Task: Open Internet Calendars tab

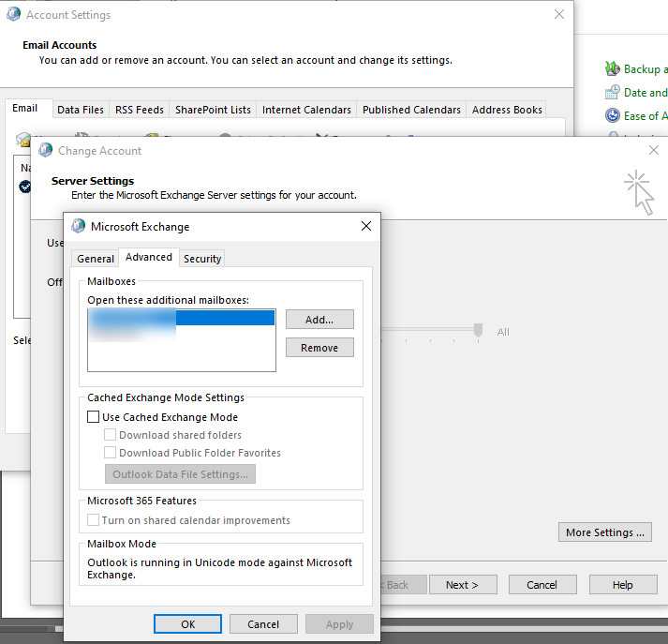Action: [x=306, y=110]
